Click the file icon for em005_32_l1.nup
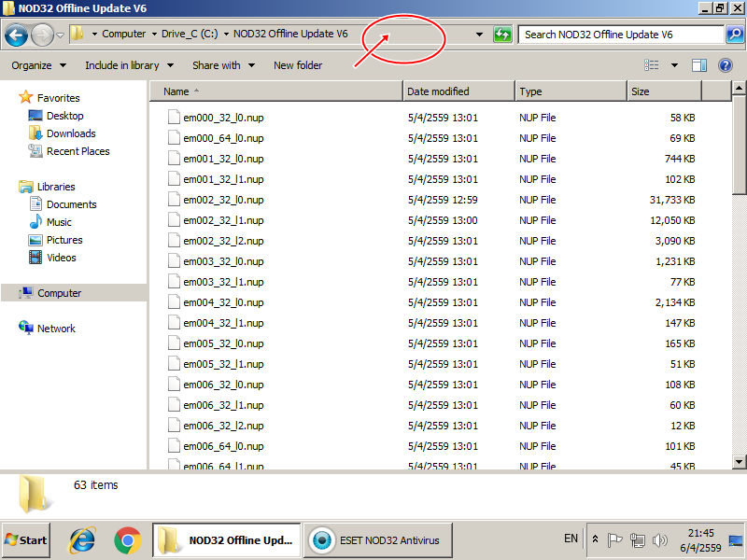The width and height of the screenshot is (747, 560). [x=174, y=364]
